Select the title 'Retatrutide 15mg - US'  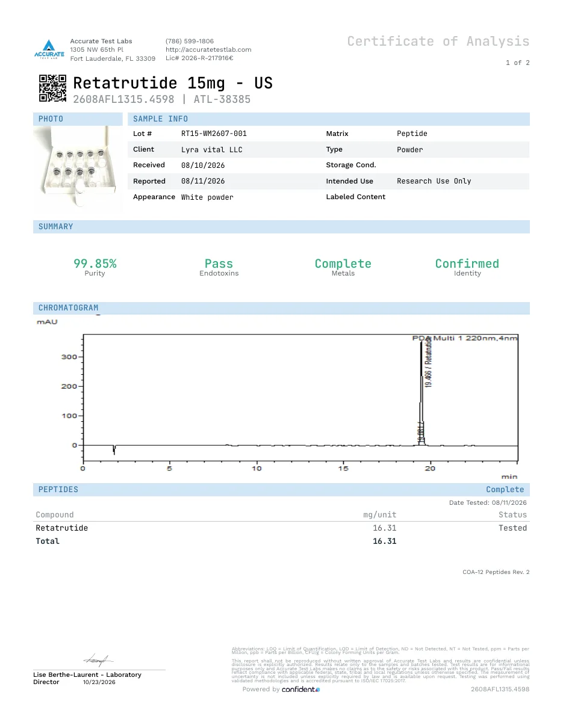tap(173, 82)
